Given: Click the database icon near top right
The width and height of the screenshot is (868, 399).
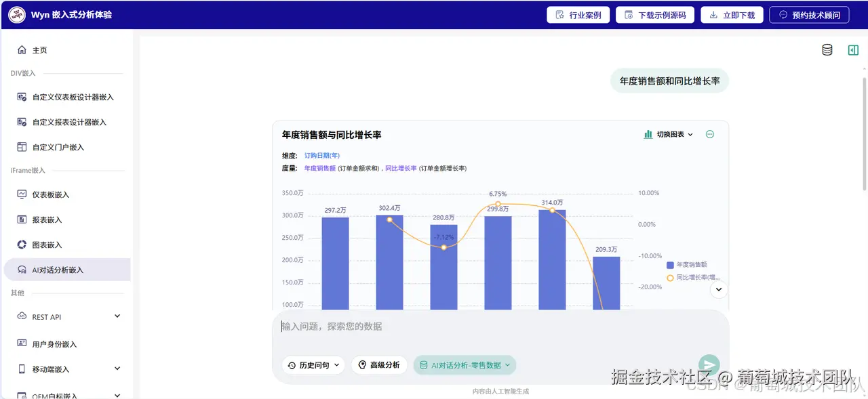Looking at the screenshot, I should pos(827,49).
